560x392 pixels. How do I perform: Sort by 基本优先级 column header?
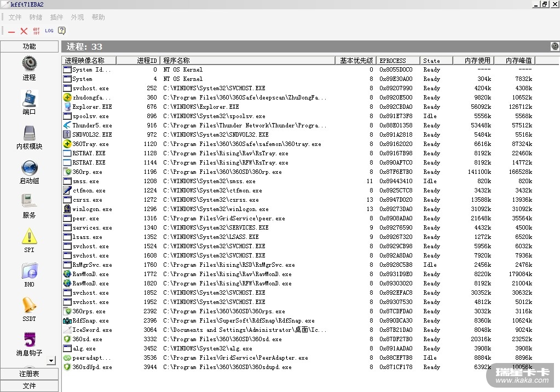[x=356, y=61]
